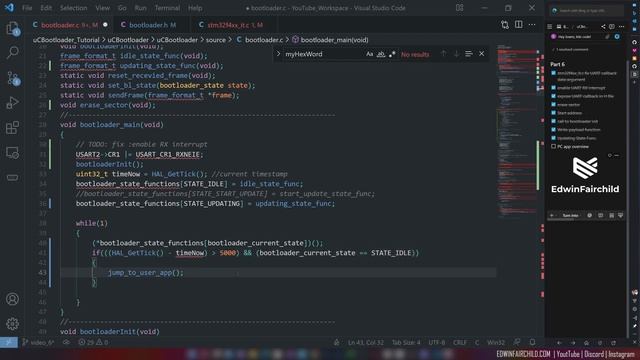
Task: Click the bootloader.c editor tab
Action: tap(69, 25)
